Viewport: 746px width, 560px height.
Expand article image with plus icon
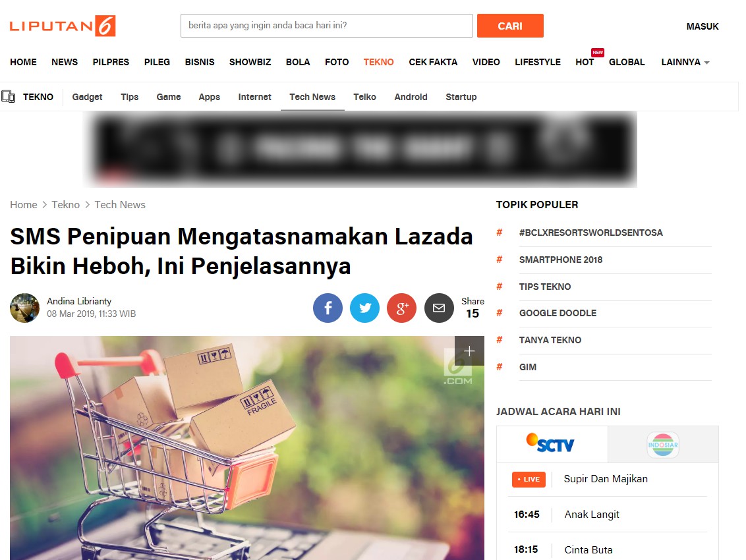click(x=469, y=350)
